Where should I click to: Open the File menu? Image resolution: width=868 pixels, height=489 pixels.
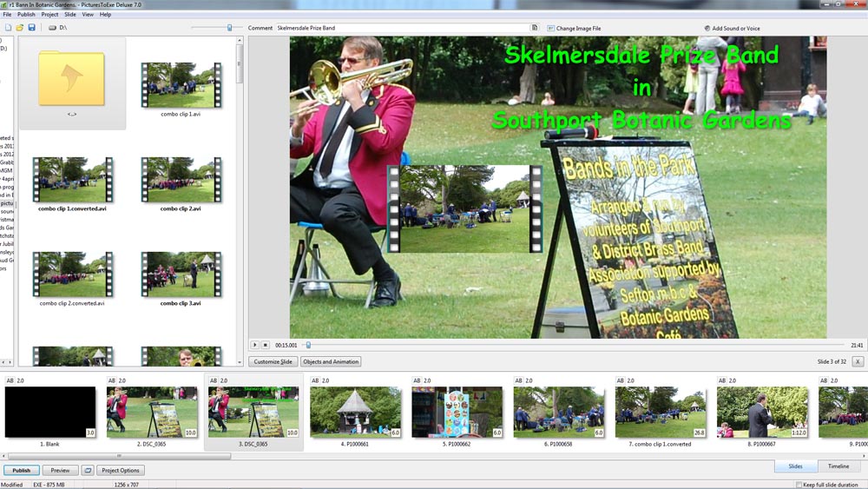[x=7, y=15]
